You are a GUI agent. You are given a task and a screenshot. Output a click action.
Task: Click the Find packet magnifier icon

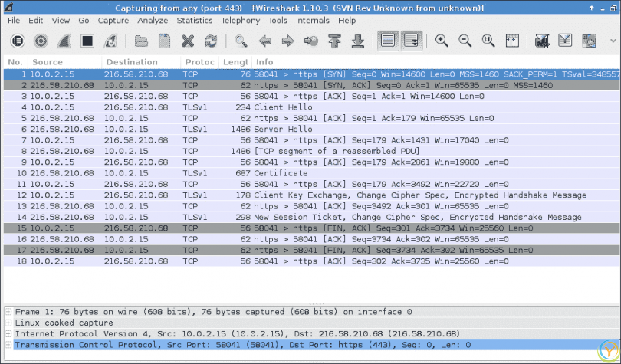[242, 41]
